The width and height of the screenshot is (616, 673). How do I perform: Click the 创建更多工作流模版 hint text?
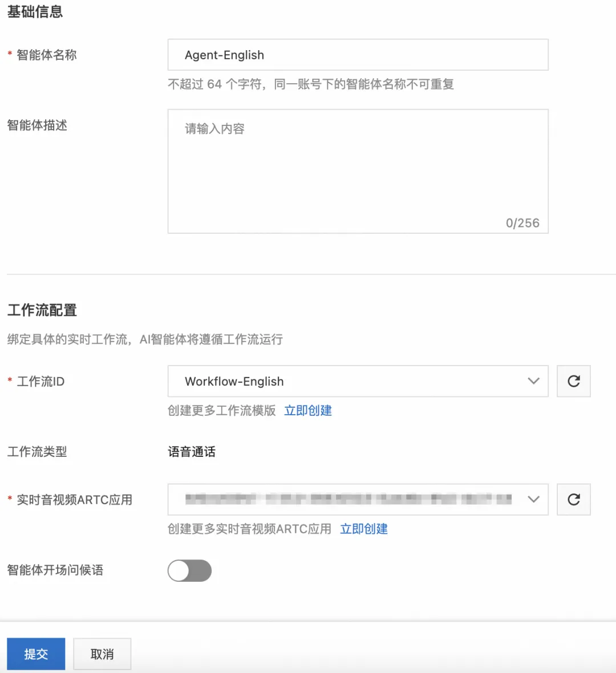pyautogui.click(x=221, y=411)
